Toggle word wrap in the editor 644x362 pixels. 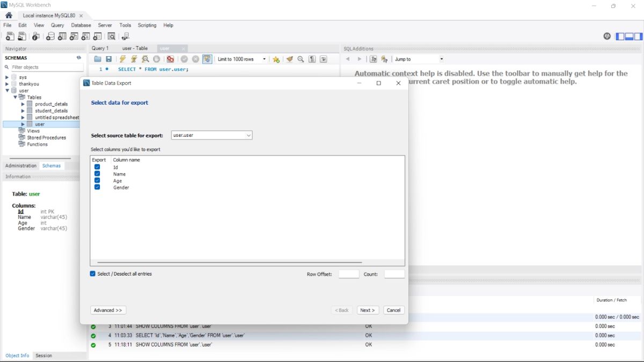coord(324,59)
